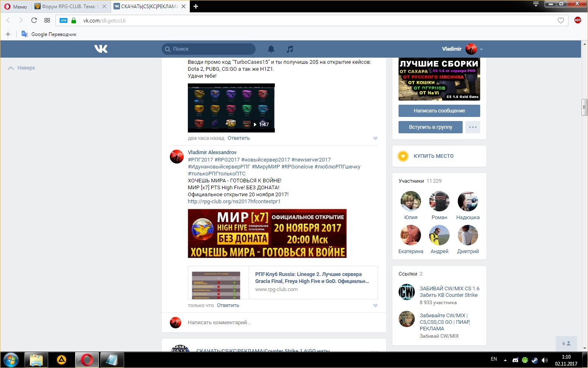Switch the EN input language
588x368 pixels.
[494, 359]
